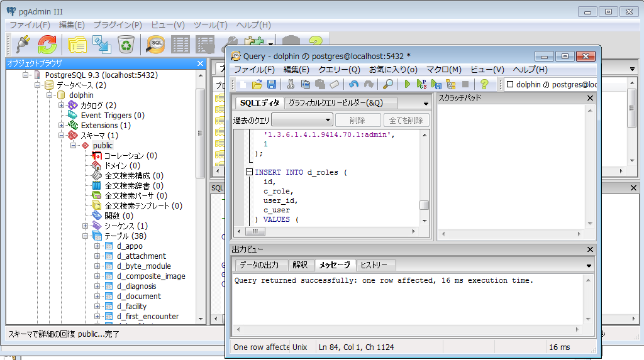644x360 pixels.
Task: Open the plugins dropdown arrow
Action: coord(270,43)
